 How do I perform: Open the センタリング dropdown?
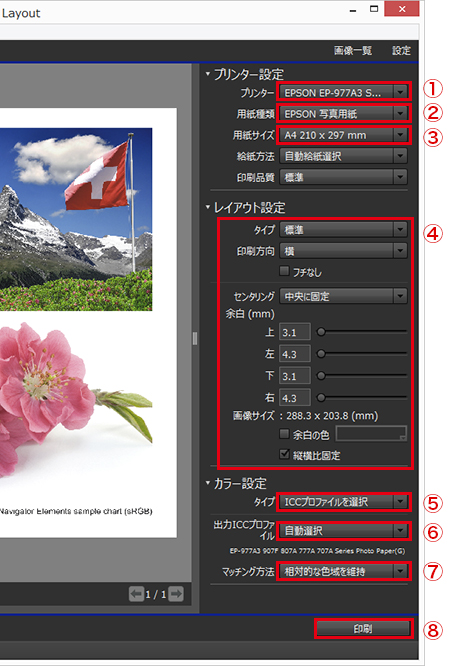[343, 296]
